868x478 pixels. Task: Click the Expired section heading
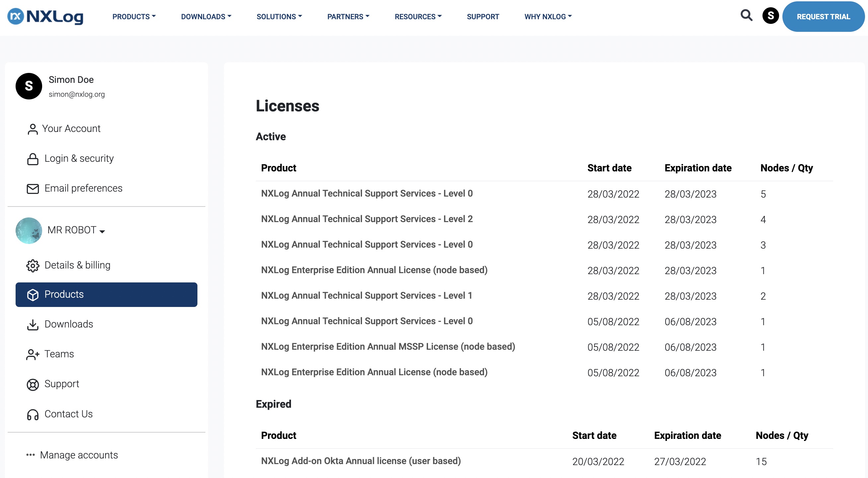coord(273,404)
